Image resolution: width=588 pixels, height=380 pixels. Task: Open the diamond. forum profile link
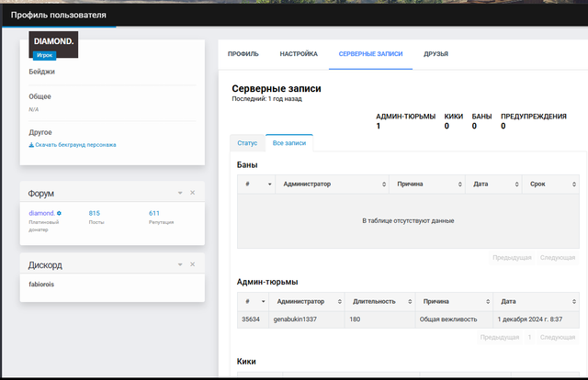[41, 213]
